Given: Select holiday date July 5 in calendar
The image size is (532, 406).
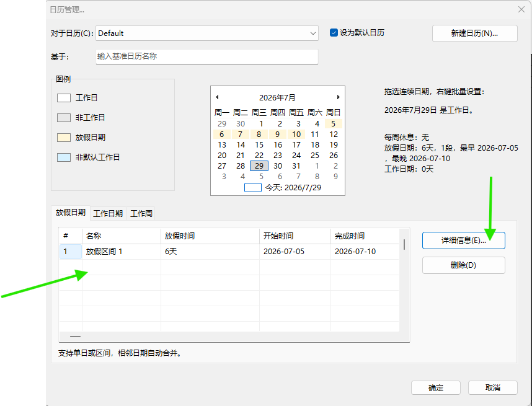Looking at the screenshot, I should point(333,124).
